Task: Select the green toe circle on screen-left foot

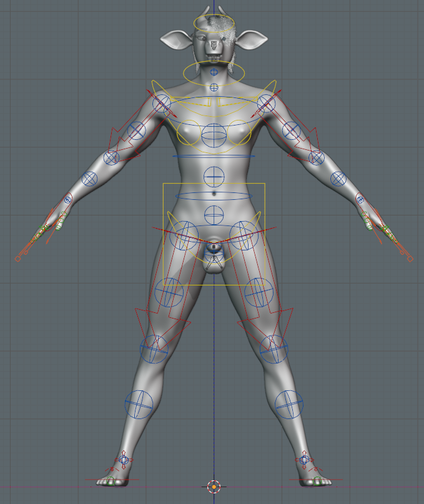Action: pos(111,481)
